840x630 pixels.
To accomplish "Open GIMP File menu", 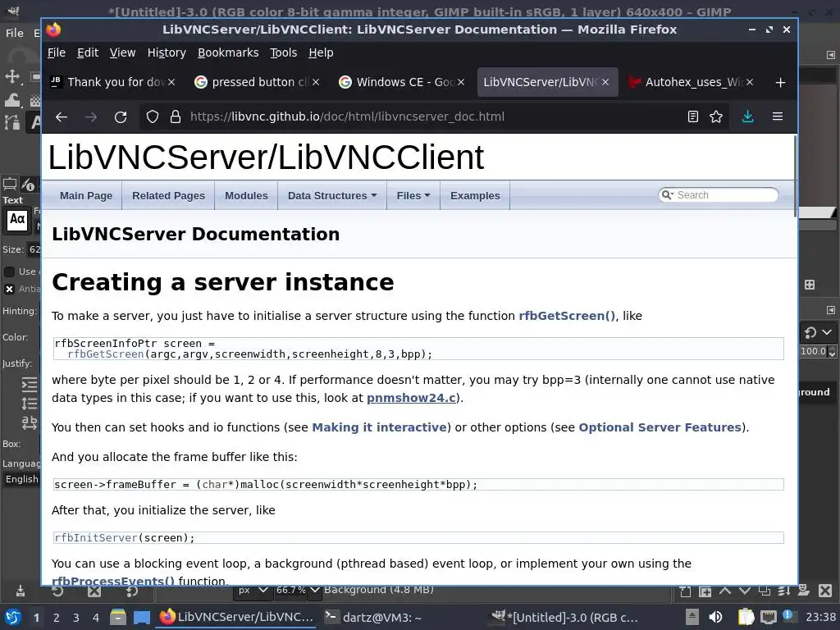I will pyautogui.click(x=15, y=33).
